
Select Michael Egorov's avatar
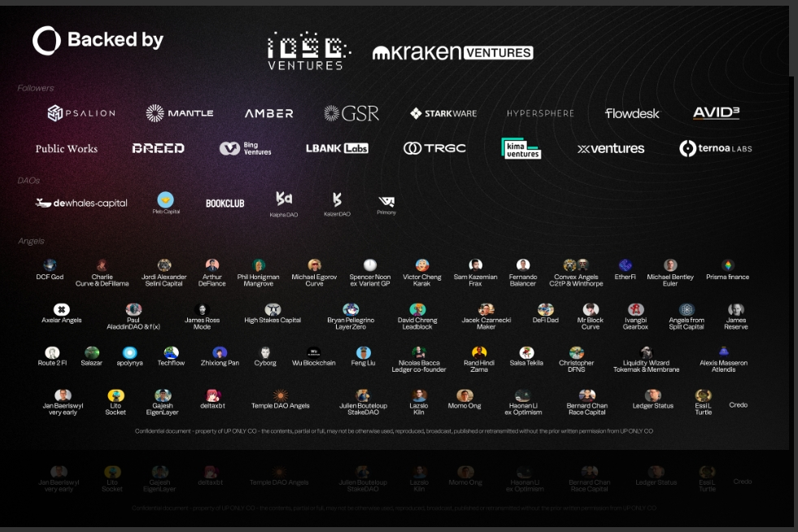click(315, 264)
